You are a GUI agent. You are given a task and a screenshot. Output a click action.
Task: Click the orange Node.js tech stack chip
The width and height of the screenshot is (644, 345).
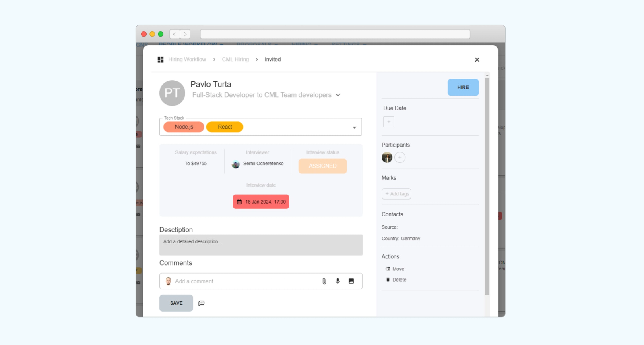coord(184,127)
